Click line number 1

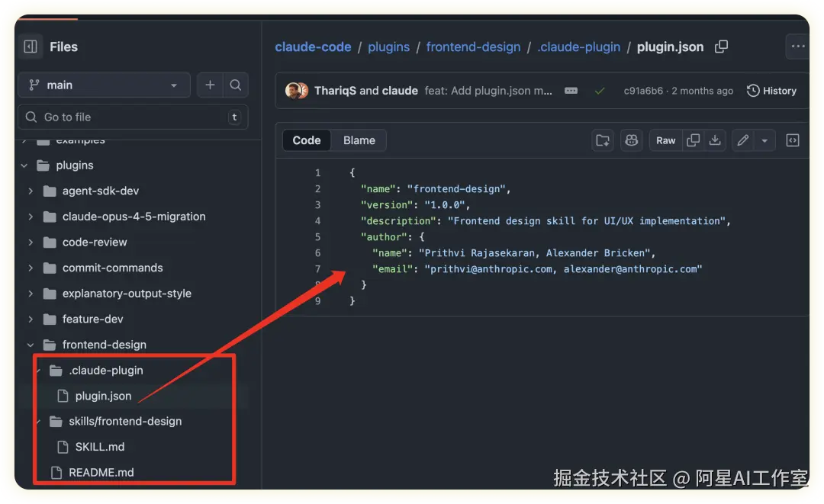click(x=317, y=173)
